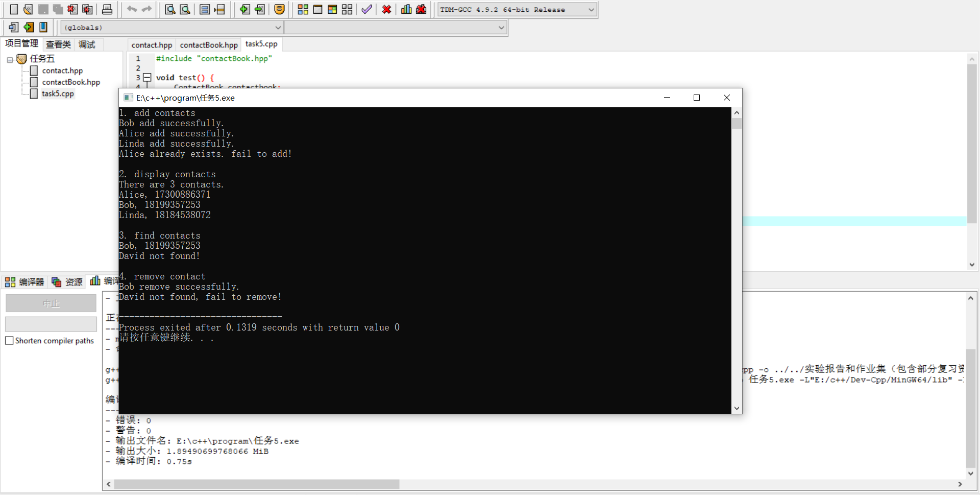Create a new source file from toolbar
The height and width of the screenshot is (495, 980).
(14, 9)
